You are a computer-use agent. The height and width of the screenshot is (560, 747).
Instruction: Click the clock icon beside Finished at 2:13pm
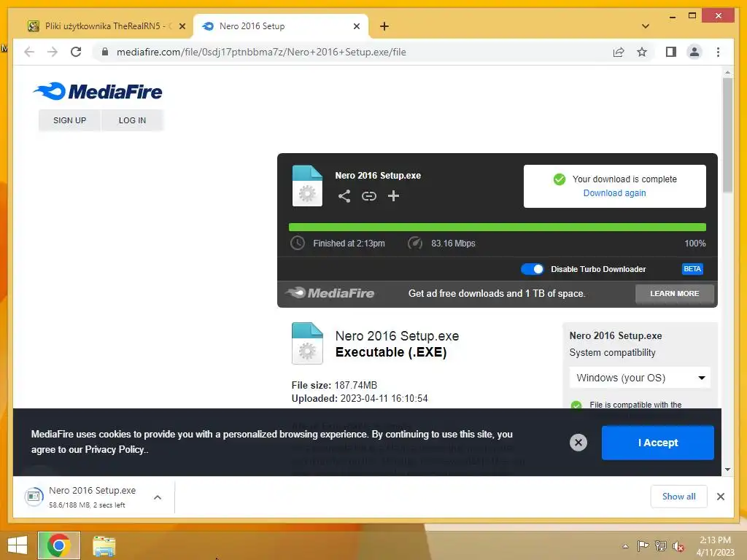click(x=298, y=243)
